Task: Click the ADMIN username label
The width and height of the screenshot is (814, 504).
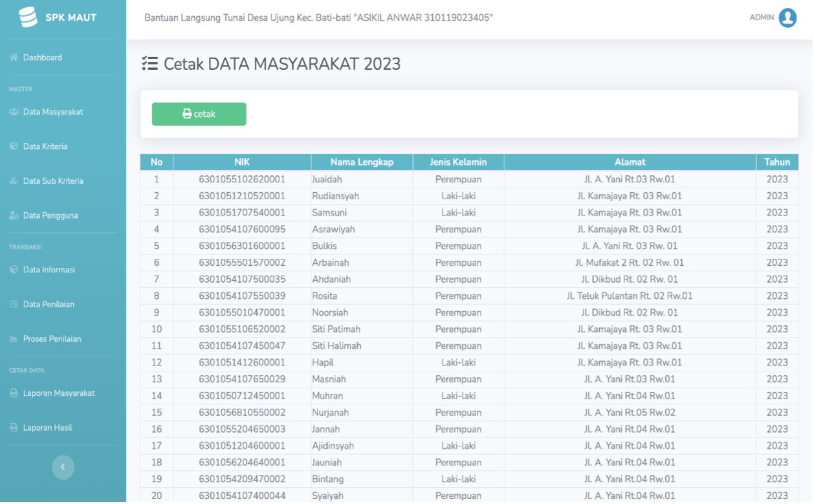Action: pos(762,17)
